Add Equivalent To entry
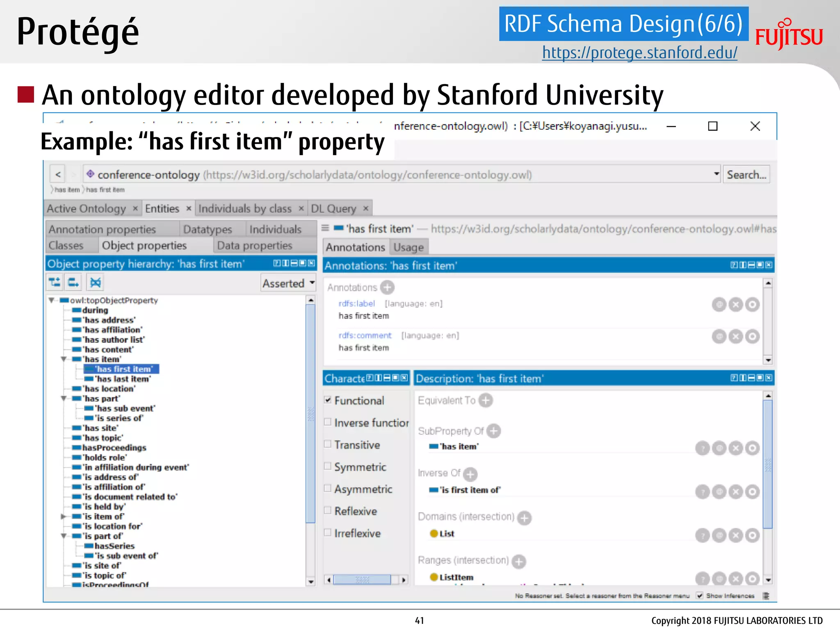Viewport: 840px width, 630px height. (486, 400)
